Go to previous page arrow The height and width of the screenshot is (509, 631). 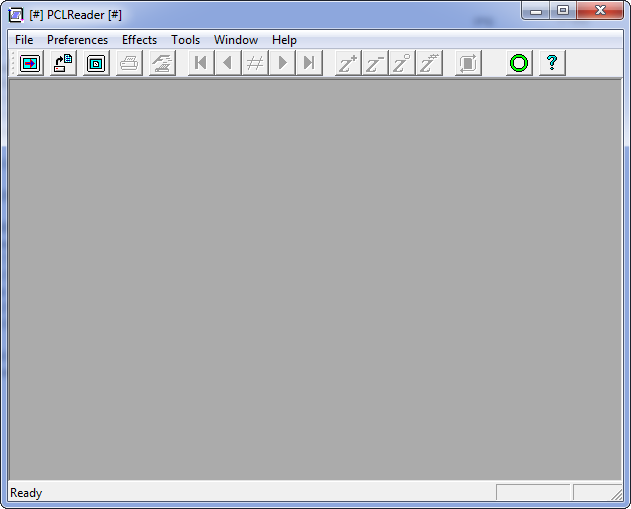click(x=228, y=63)
